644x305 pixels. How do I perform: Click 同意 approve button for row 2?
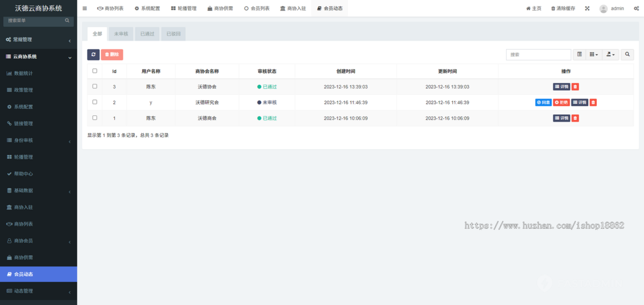[x=543, y=102]
